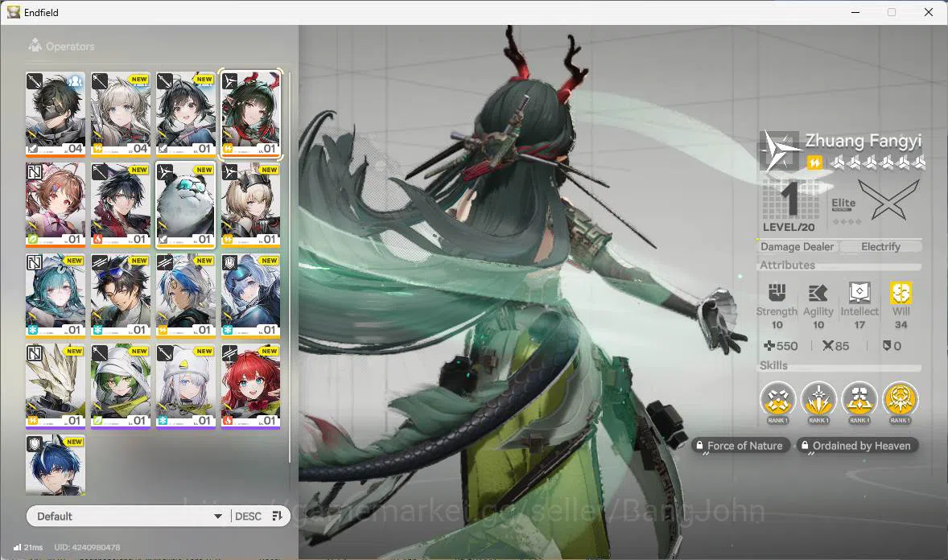Pick the black-haired operator in red jacket
This screenshot has width=948, height=560.
(x=121, y=204)
